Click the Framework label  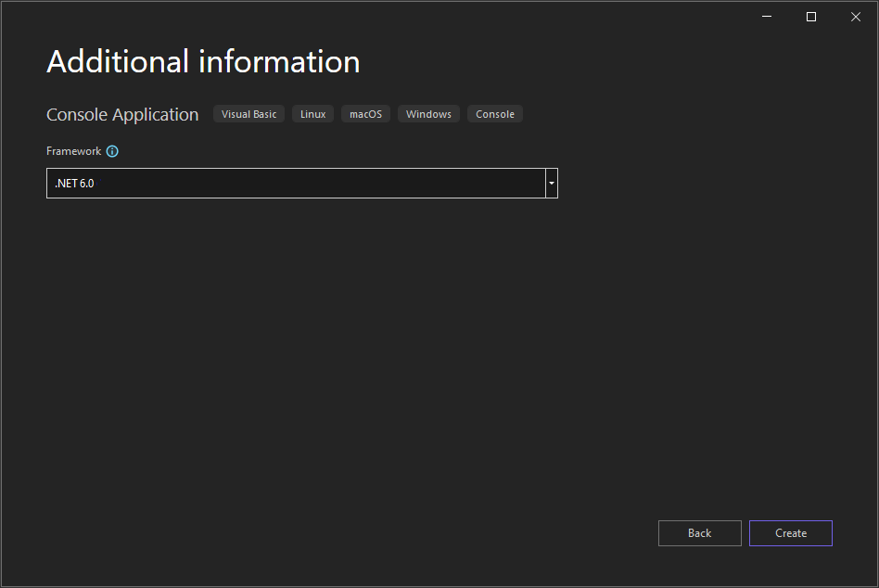click(x=73, y=151)
